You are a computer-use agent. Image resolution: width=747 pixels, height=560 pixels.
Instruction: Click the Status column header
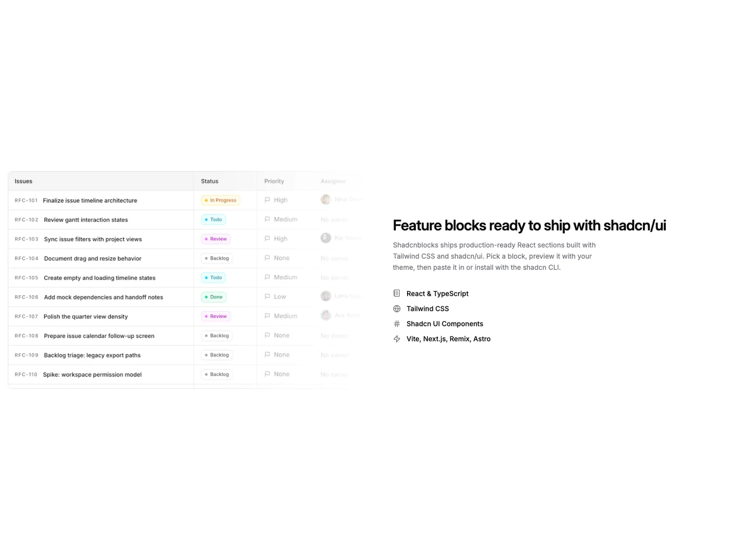click(210, 181)
